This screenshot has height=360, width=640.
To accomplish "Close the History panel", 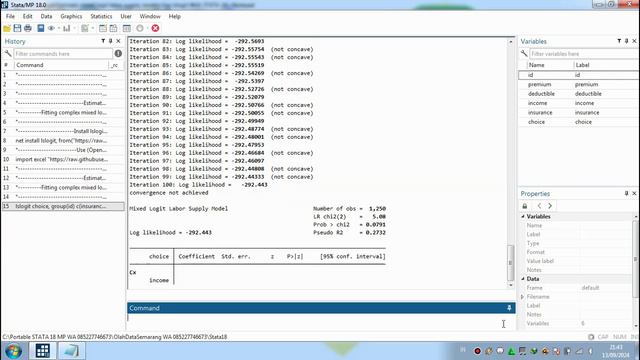I will click(118, 41).
